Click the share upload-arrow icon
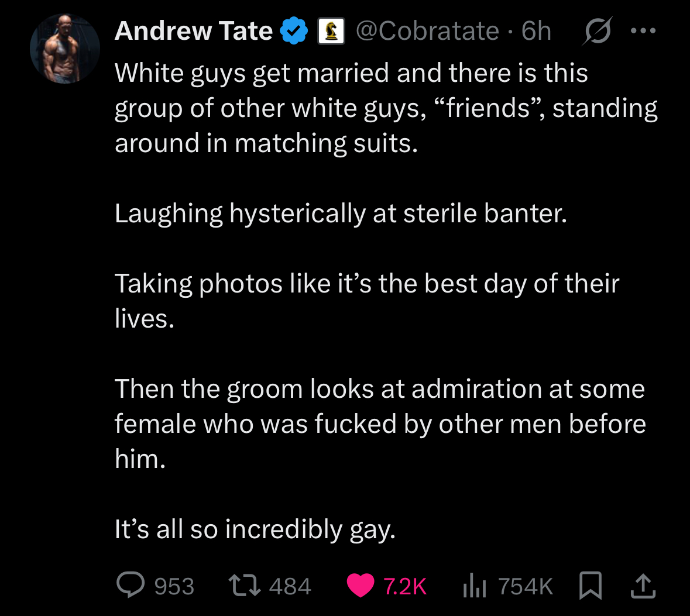 [x=643, y=586]
